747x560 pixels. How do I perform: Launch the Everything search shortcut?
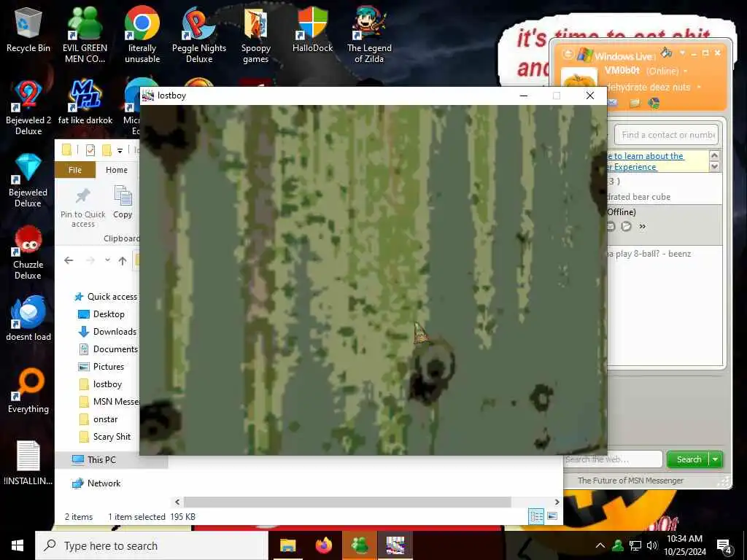[28, 391]
